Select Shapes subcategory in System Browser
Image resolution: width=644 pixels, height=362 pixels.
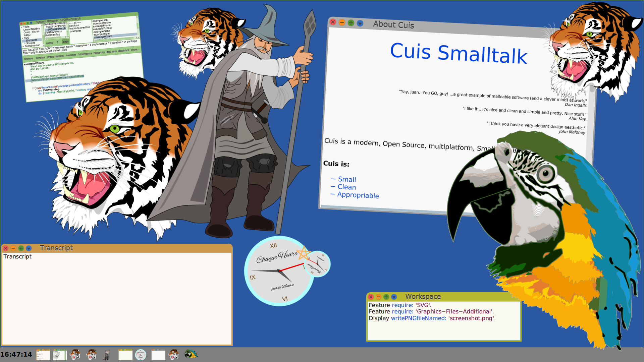[x=31, y=43]
